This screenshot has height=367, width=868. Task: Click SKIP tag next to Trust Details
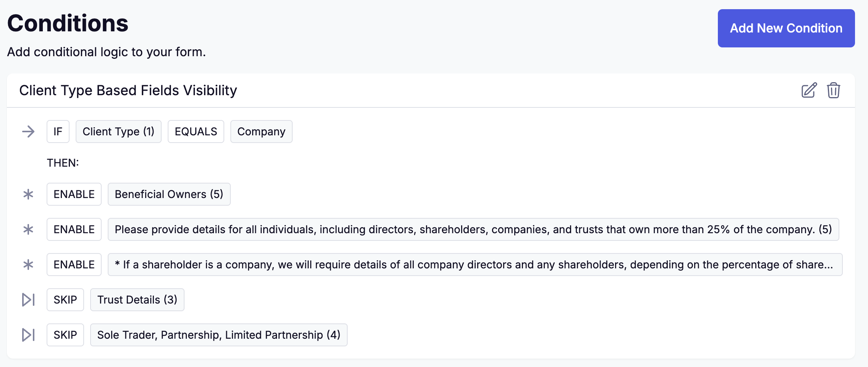pyautogui.click(x=65, y=300)
